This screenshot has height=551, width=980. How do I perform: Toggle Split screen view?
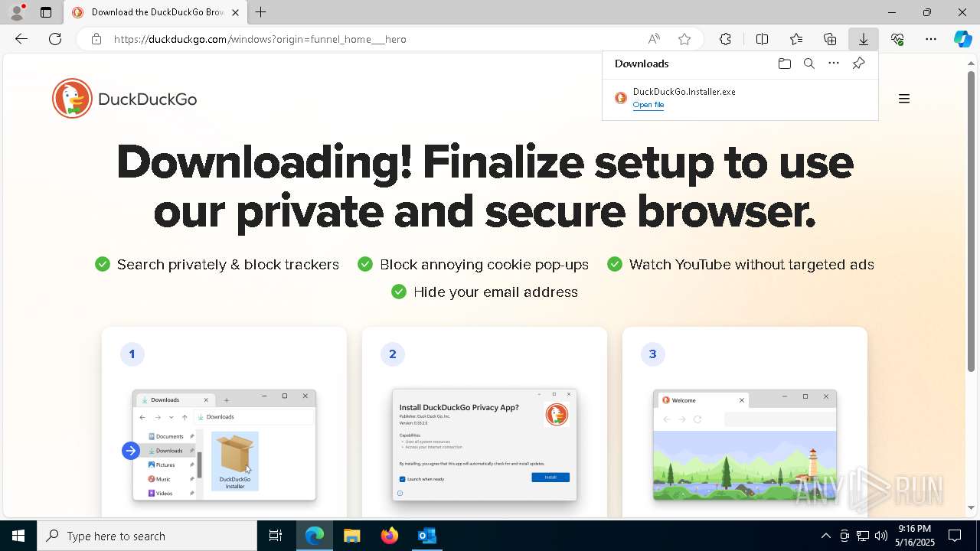click(x=762, y=39)
